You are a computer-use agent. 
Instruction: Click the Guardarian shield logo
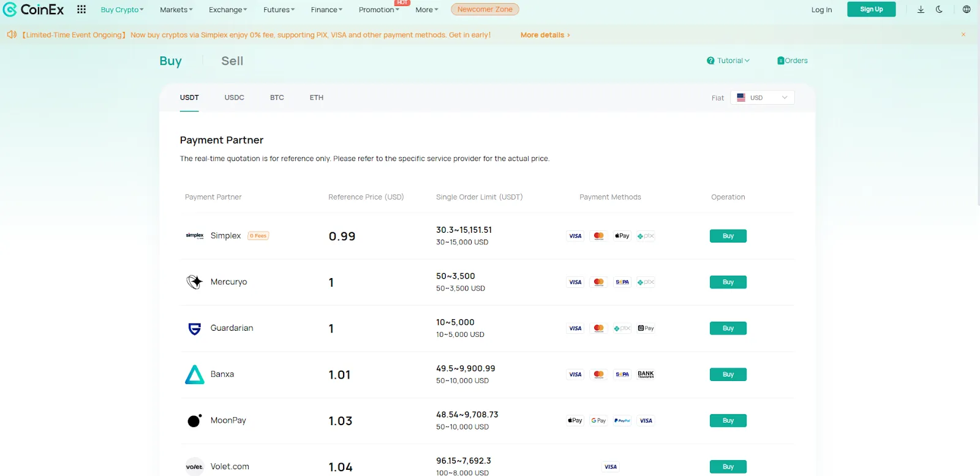click(x=195, y=328)
